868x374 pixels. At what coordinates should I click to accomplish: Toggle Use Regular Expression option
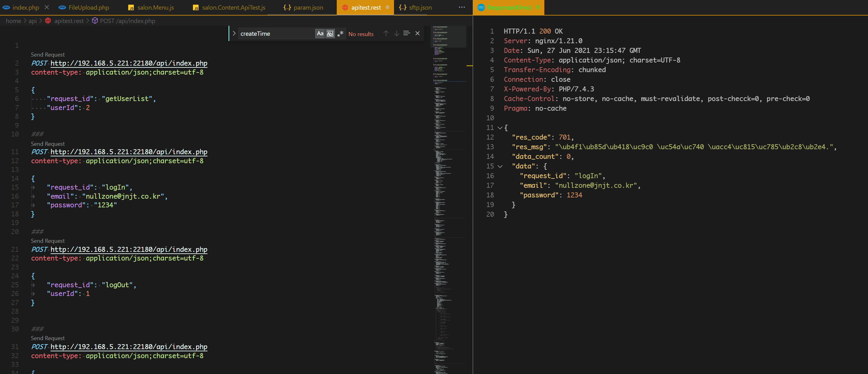pos(340,34)
